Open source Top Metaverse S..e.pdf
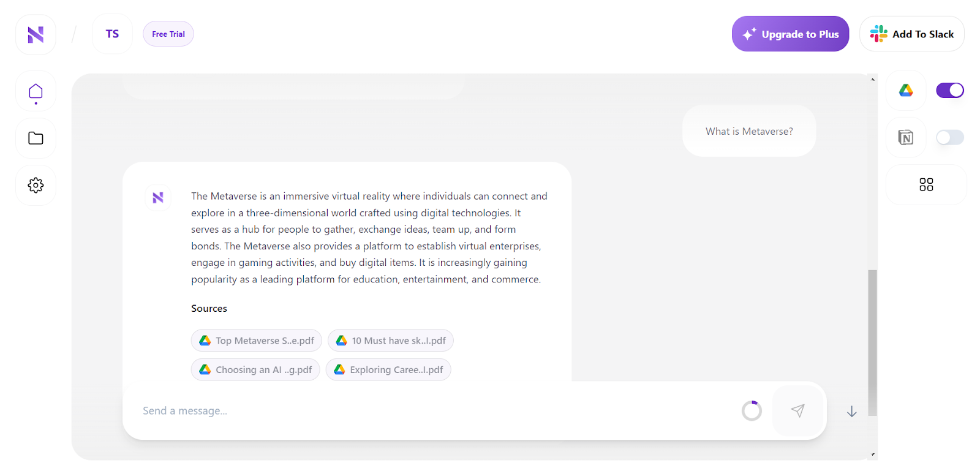 click(257, 341)
